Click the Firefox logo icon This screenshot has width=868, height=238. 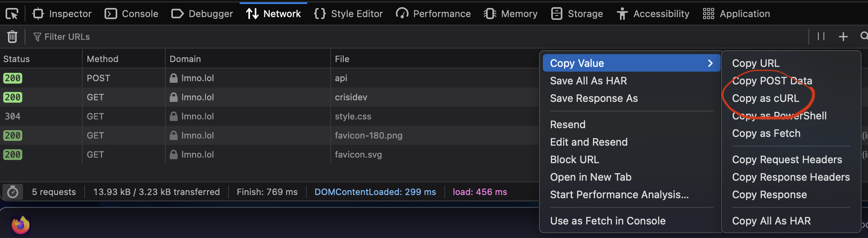point(20,225)
